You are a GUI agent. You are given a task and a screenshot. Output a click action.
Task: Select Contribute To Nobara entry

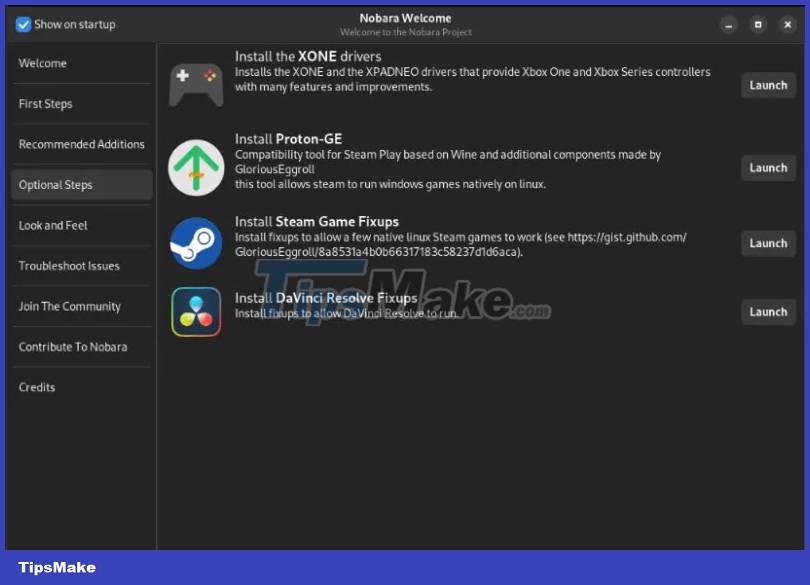(x=73, y=347)
